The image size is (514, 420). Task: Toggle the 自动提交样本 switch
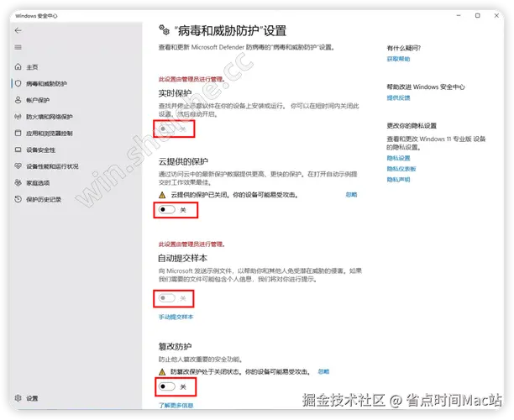167,298
